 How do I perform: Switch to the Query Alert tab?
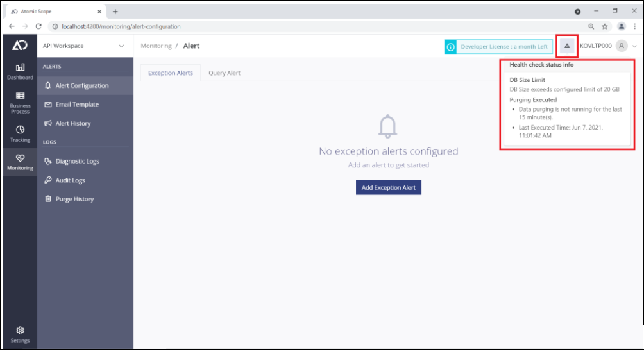225,73
